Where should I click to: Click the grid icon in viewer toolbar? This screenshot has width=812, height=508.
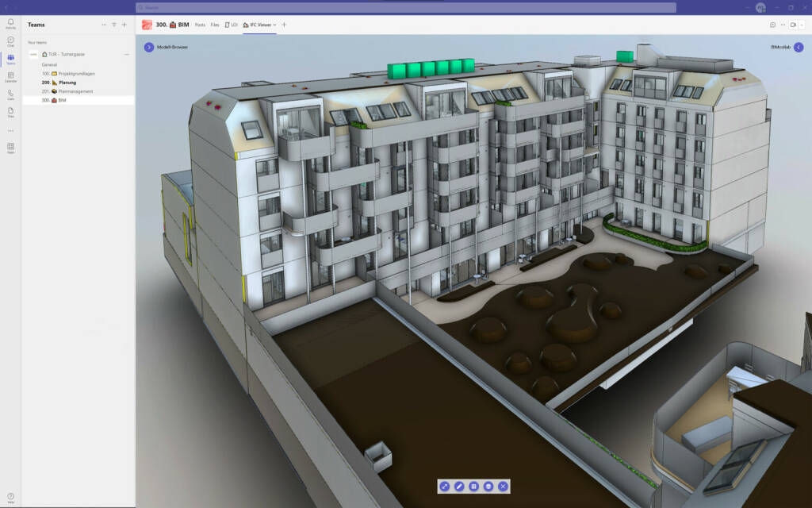click(x=473, y=486)
